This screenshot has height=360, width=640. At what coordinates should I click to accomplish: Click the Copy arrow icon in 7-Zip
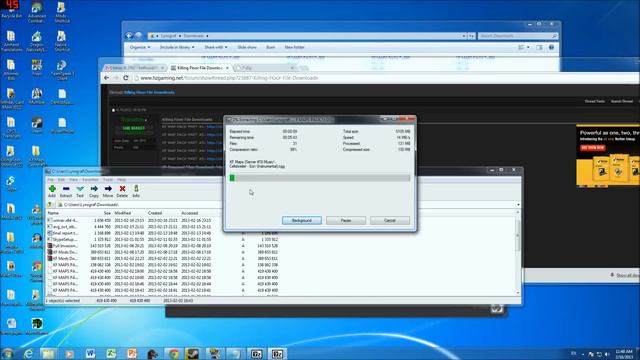[94, 189]
